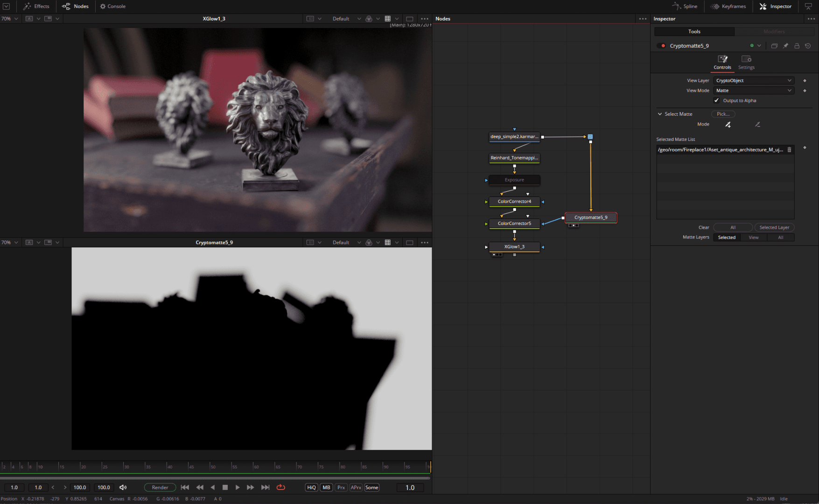This screenshot has width=819, height=504.
Task: Select the add-to-matte eyedropper mode
Action: (x=728, y=124)
